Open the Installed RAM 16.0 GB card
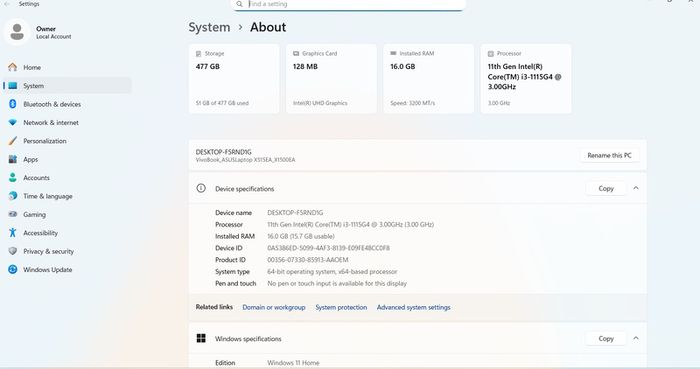The height and width of the screenshot is (369, 700). point(429,79)
